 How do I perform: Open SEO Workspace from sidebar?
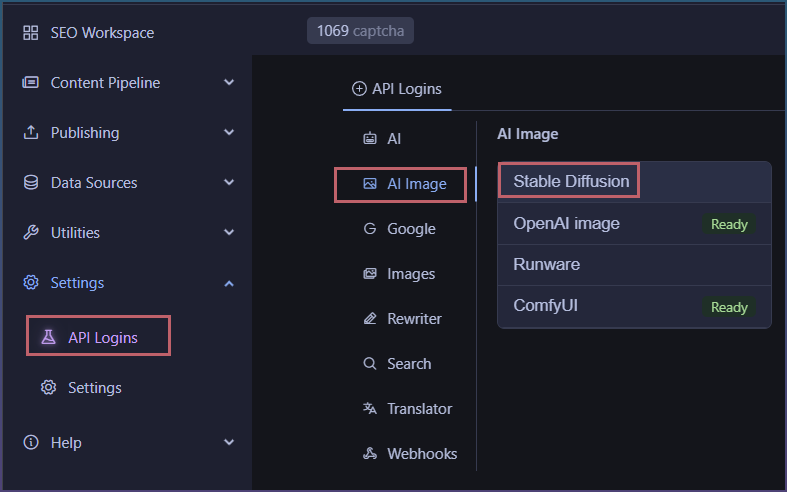click(x=102, y=33)
